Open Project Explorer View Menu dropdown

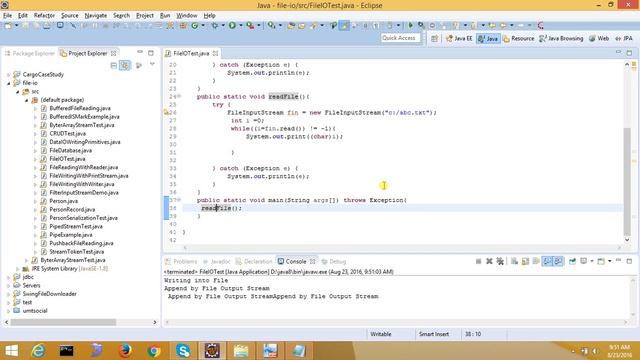tap(152, 64)
